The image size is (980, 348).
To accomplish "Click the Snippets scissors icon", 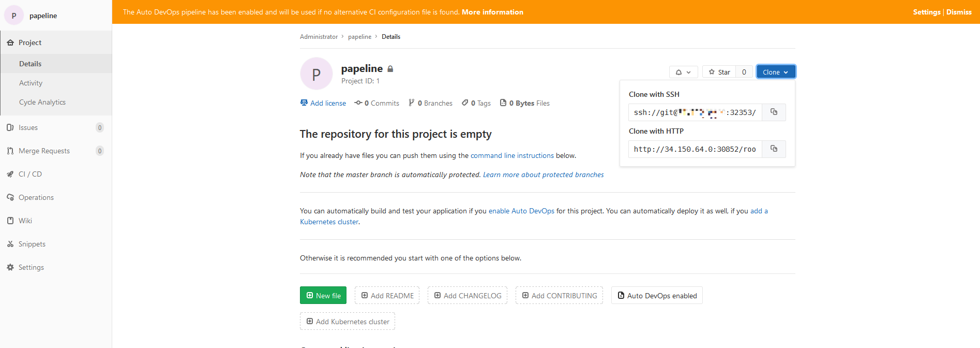I will tap(10, 244).
